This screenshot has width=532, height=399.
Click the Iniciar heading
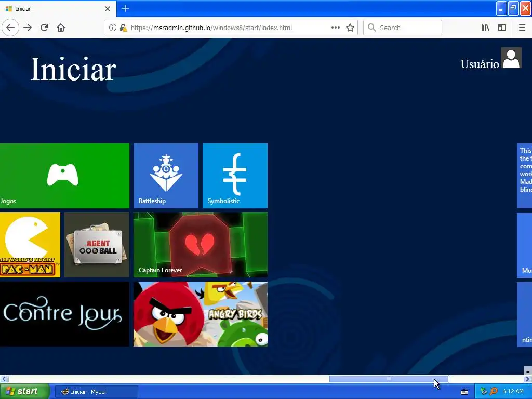pyautogui.click(x=73, y=69)
